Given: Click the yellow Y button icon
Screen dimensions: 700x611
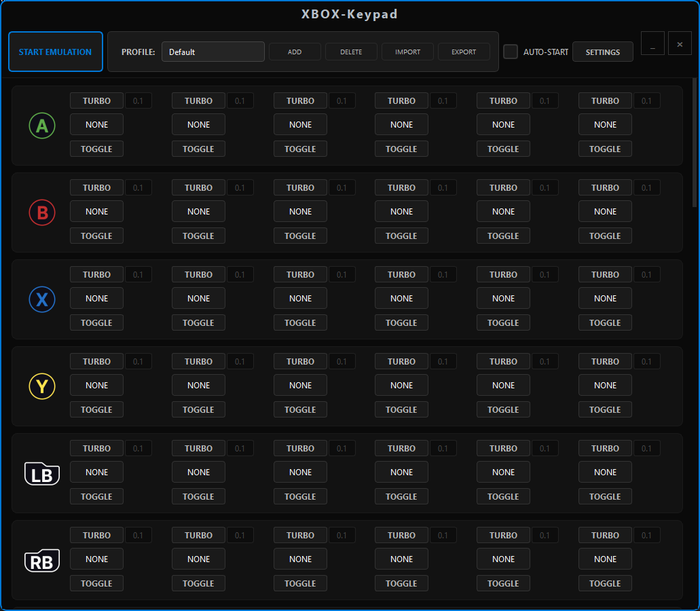Looking at the screenshot, I should (42, 386).
